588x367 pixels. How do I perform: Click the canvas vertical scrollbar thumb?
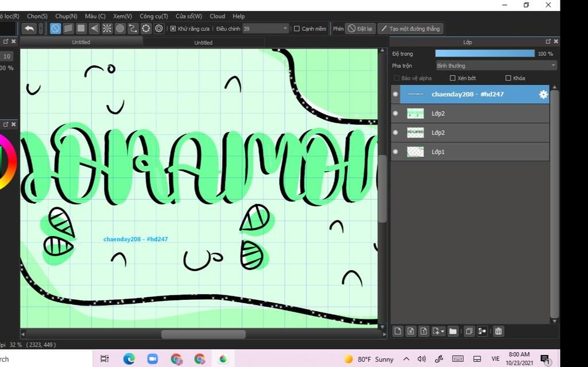coord(382,189)
